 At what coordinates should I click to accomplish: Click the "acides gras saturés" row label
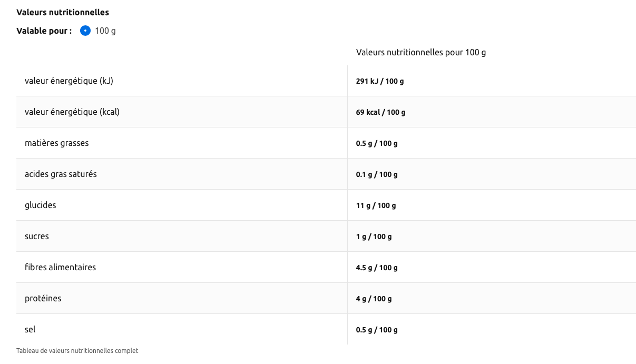coord(61,174)
